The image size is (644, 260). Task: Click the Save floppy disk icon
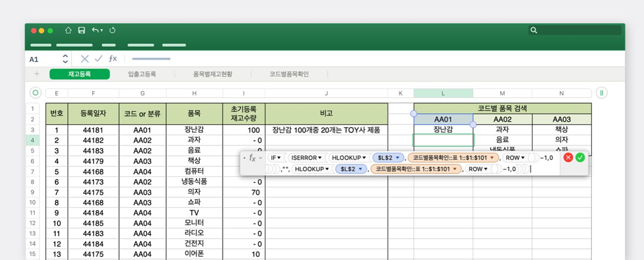pos(81,30)
